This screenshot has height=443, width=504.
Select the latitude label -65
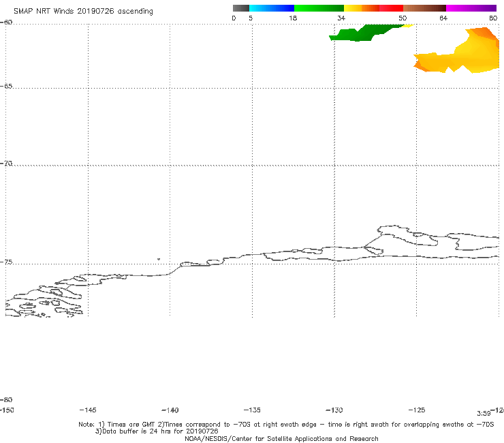(6, 87)
